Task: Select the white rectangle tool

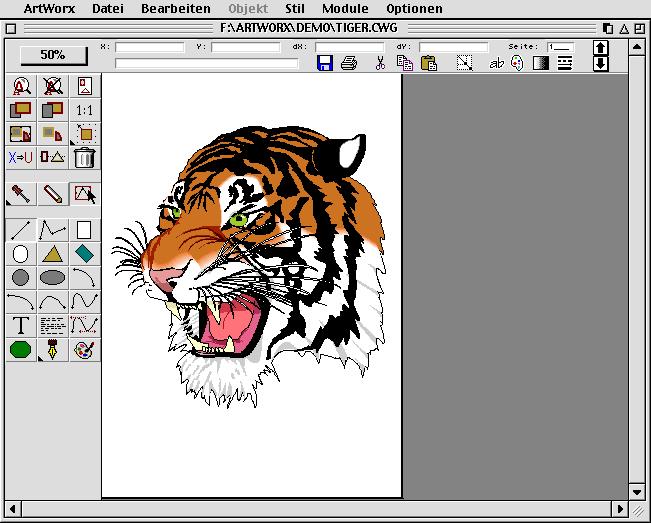Action: [x=85, y=230]
